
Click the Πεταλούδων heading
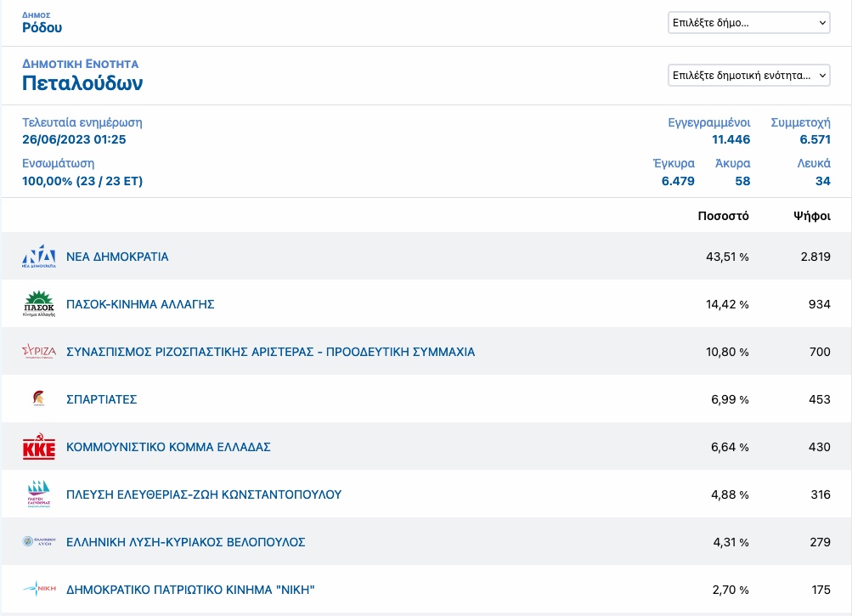[x=82, y=83]
